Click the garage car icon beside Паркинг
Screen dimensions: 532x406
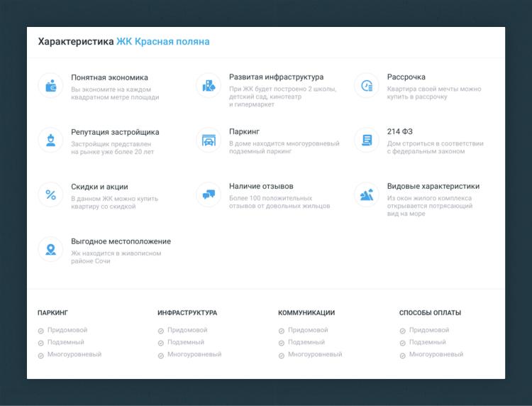click(x=209, y=140)
